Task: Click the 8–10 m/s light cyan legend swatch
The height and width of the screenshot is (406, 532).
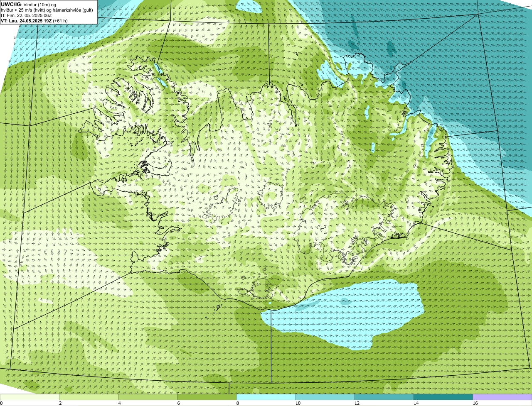Action: pos(266,397)
